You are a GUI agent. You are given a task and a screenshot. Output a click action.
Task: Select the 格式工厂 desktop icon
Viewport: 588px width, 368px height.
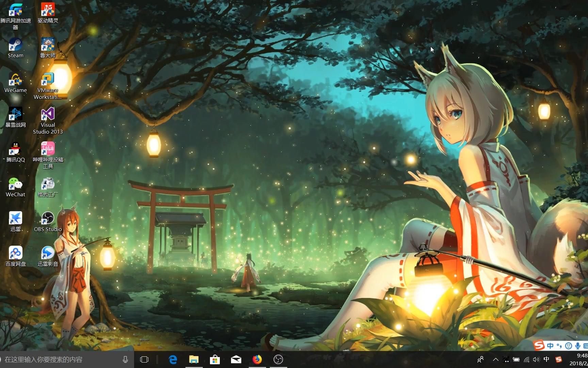48,187
